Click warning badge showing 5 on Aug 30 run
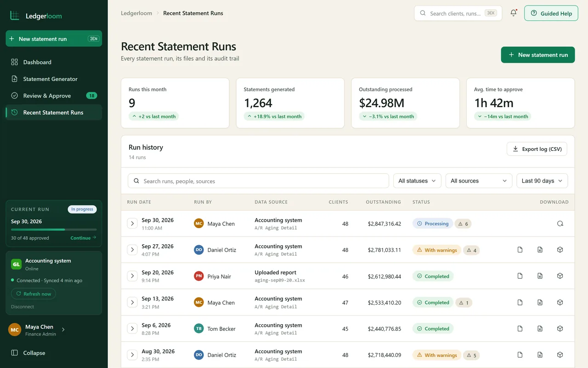This screenshot has width=588, height=368. pos(471,355)
